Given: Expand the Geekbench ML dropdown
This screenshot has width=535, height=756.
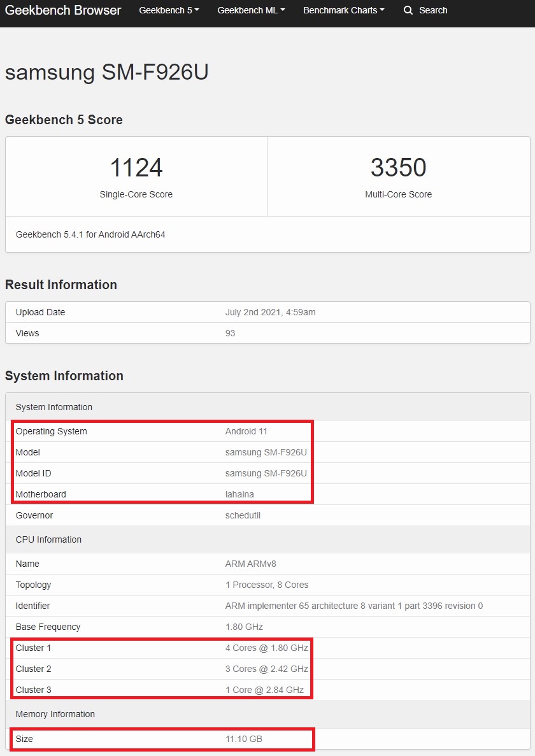Looking at the screenshot, I should 251,11.
